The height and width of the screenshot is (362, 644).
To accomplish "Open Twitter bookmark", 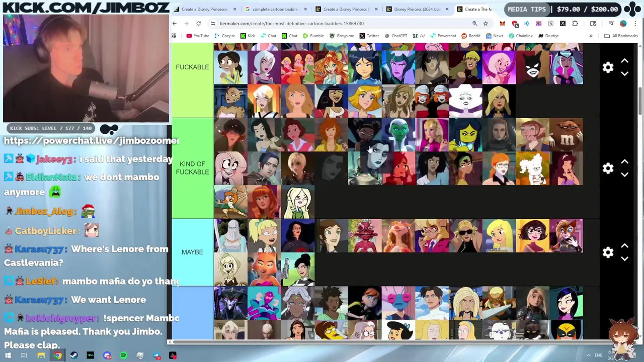I will click(x=369, y=36).
